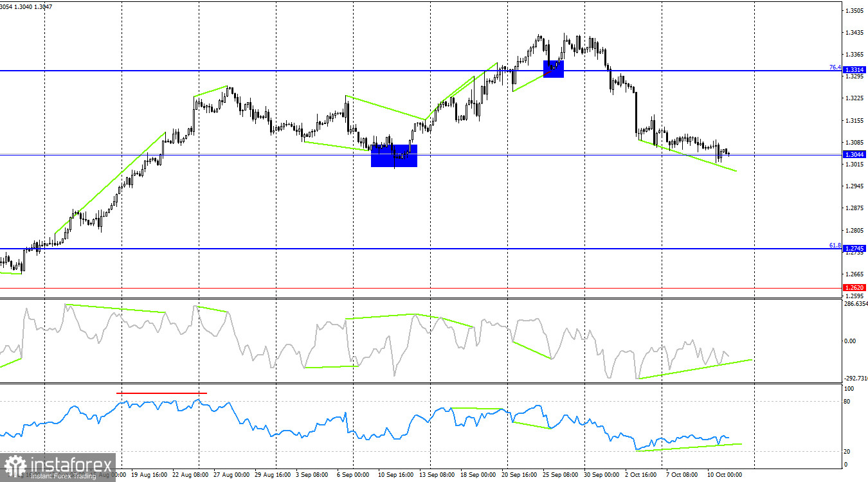Screen dimensions: 868x482
Task: Click the 6 Sep 00:00 time label
Action: [x=353, y=475]
